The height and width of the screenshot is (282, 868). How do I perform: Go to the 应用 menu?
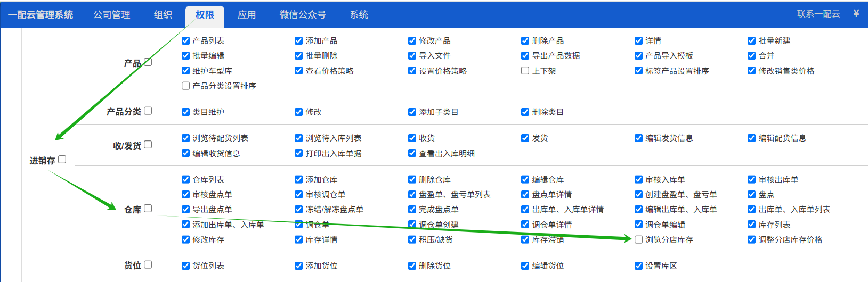(x=247, y=15)
